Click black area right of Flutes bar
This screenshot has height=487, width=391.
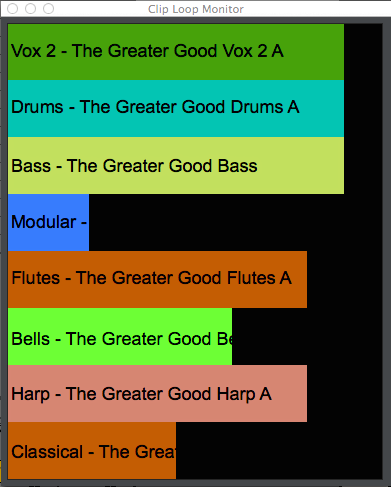coord(344,280)
